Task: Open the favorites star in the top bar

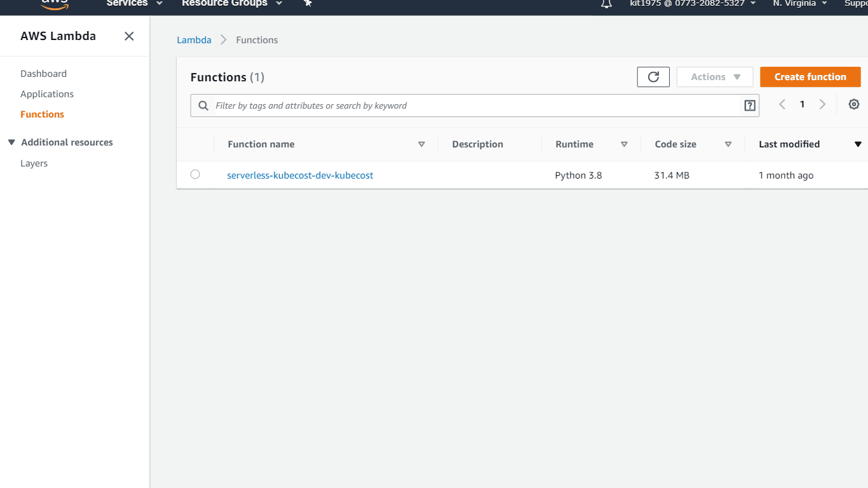Action: pos(308,4)
